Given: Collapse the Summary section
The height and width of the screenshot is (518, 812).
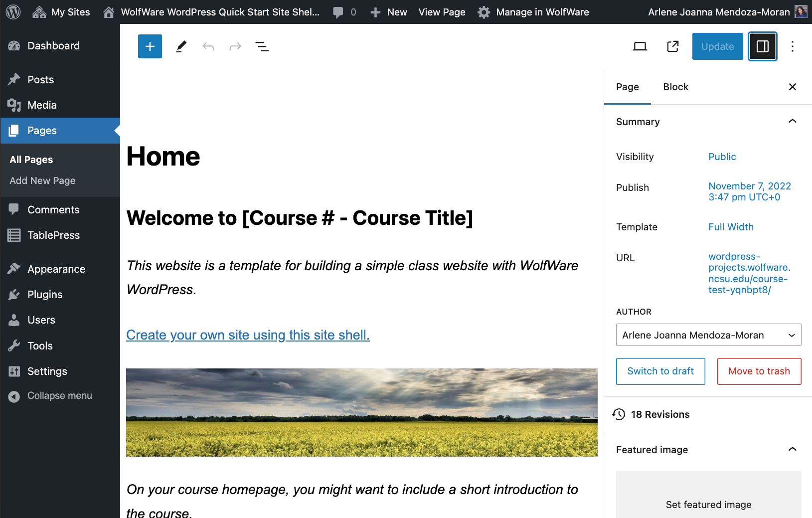Looking at the screenshot, I should [x=792, y=121].
